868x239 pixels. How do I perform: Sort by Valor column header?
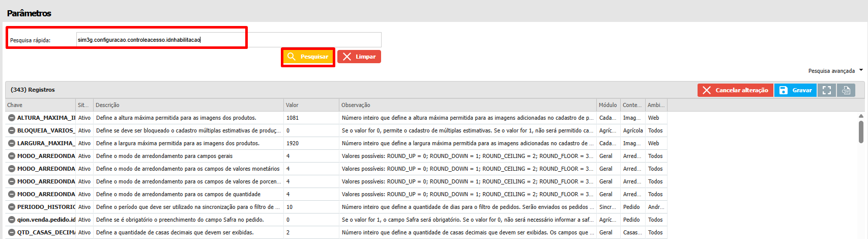[x=311, y=105]
